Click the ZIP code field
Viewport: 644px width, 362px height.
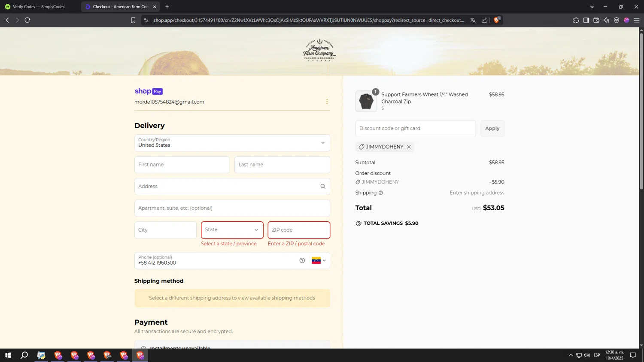(x=299, y=230)
